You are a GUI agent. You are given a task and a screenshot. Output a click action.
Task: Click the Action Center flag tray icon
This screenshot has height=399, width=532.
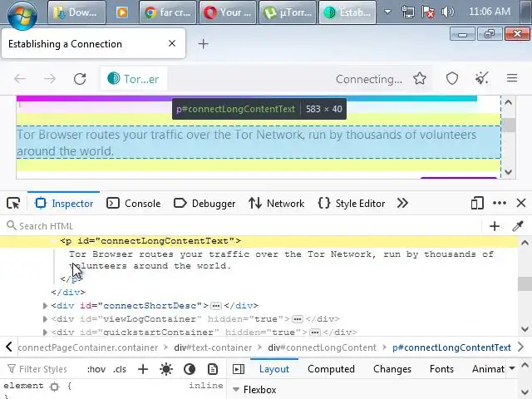[x=428, y=12]
